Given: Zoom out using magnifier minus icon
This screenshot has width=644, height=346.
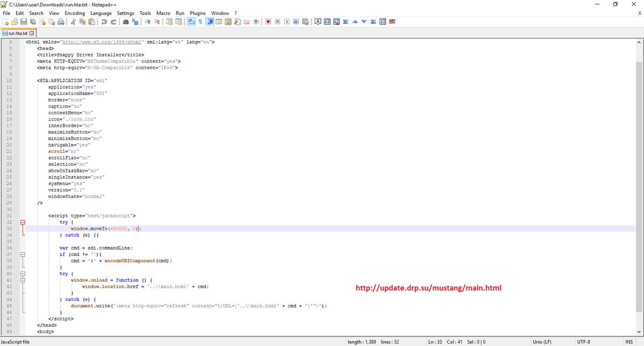Looking at the screenshot, I should click(157, 22).
